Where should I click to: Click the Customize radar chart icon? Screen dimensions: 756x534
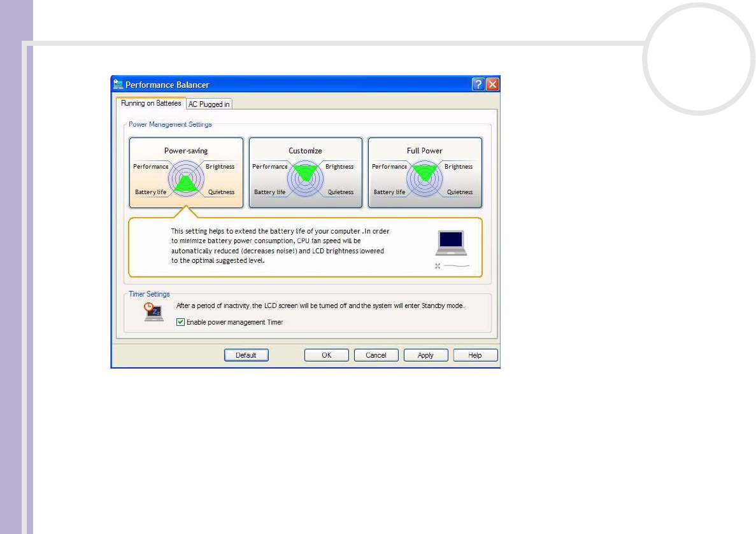[x=305, y=179]
